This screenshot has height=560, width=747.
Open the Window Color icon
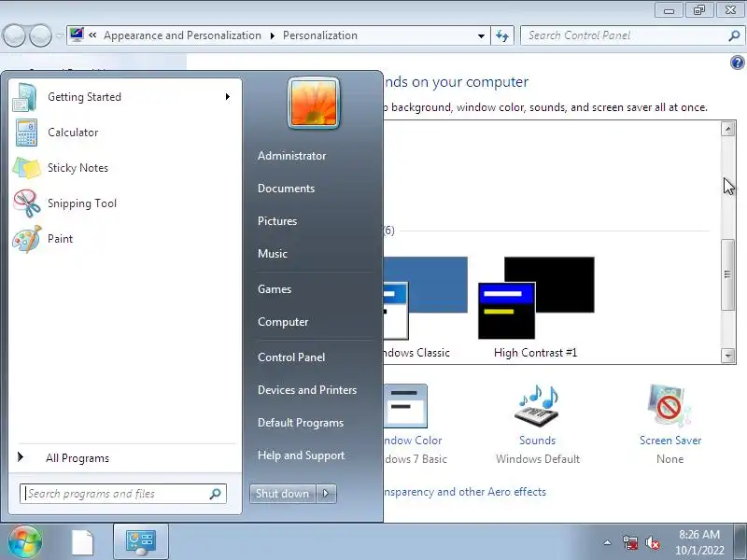405,406
